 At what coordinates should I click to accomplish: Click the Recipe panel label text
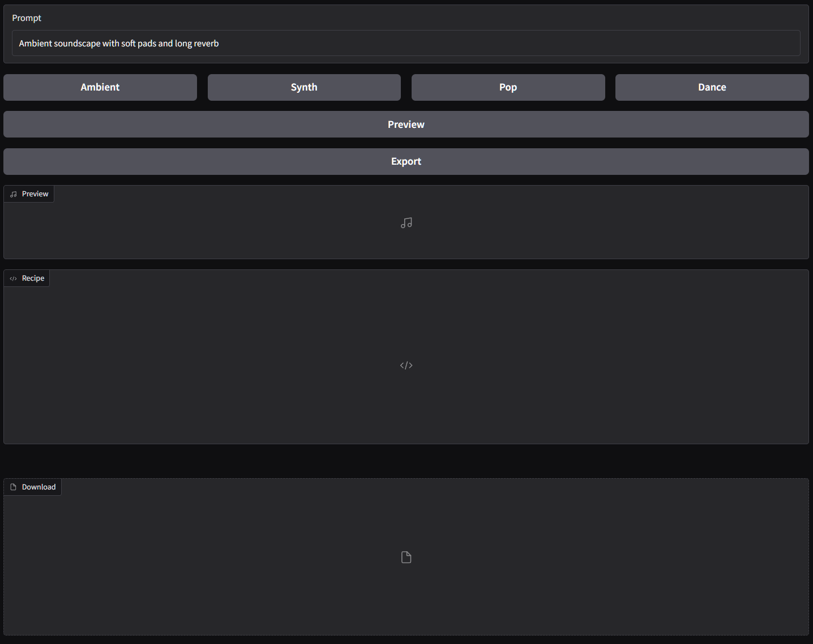pyautogui.click(x=33, y=278)
